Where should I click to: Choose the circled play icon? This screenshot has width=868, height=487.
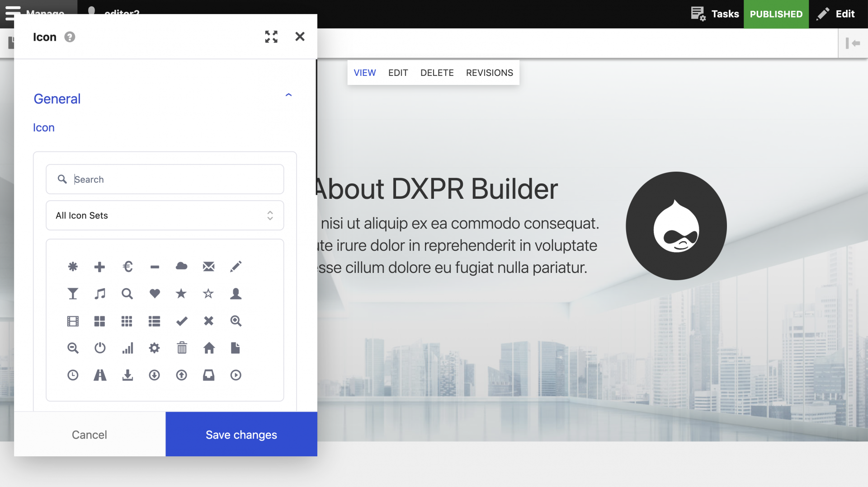pos(236,375)
